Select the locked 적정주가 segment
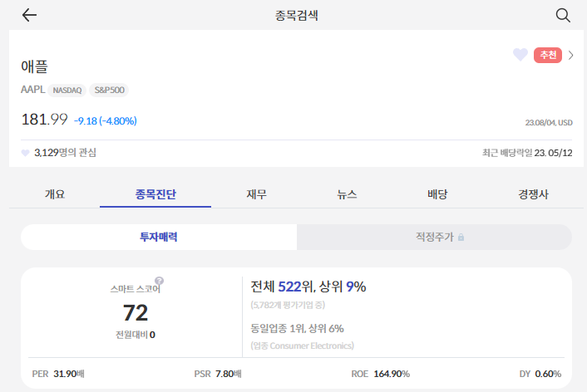Viewport: 587px width, 392px height. tap(434, 237)
